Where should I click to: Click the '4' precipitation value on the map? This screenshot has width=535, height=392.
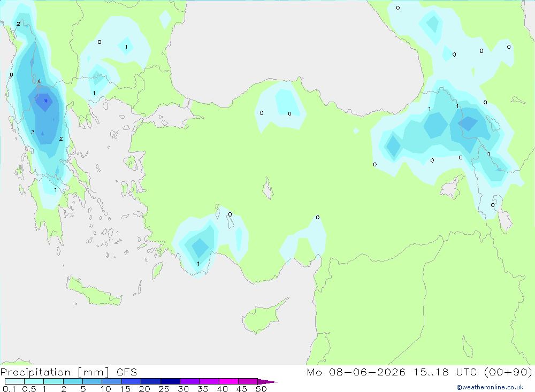tap(39, 81)
